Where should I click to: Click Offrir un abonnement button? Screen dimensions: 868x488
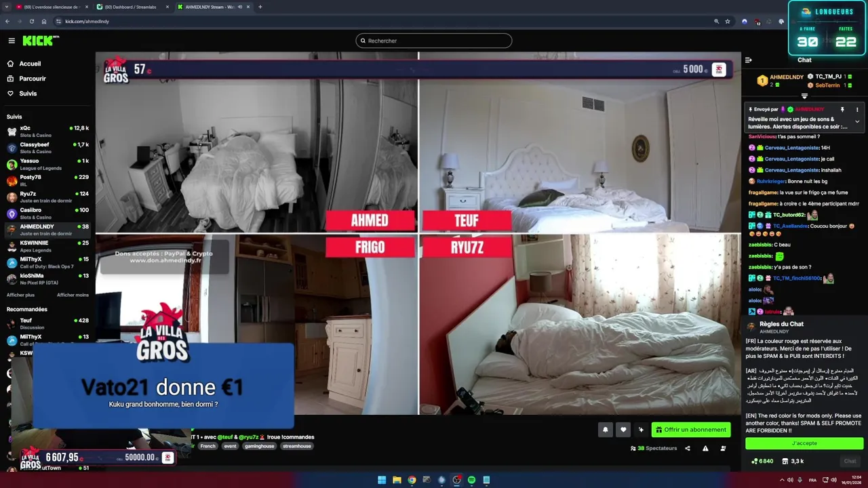pyautogui.click(x=691, y=430)
